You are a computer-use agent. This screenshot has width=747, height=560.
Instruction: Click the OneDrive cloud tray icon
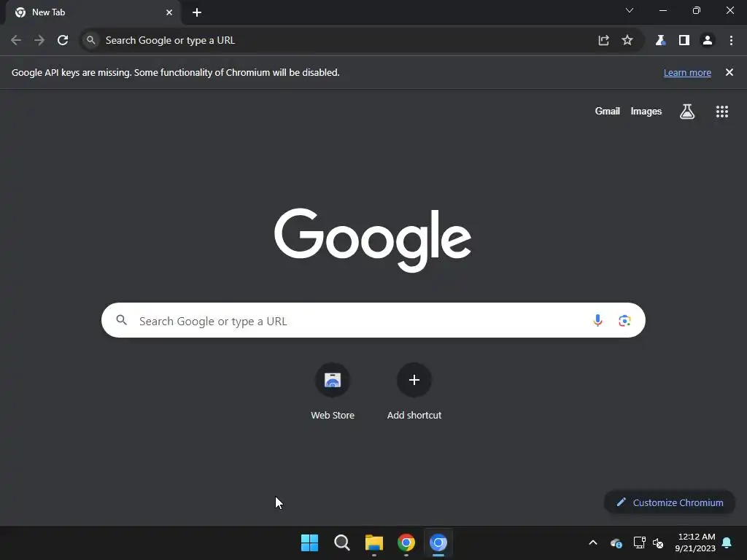coord(616,542)
